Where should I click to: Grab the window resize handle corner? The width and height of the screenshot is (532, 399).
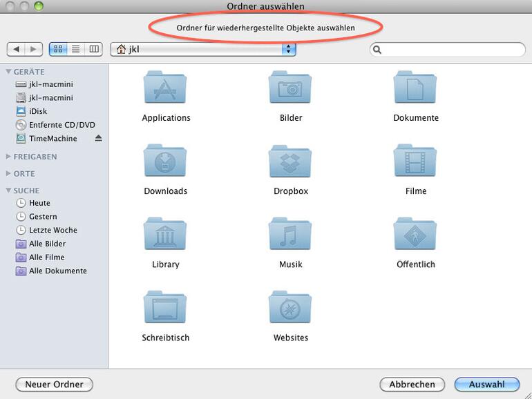pos(528,395)
